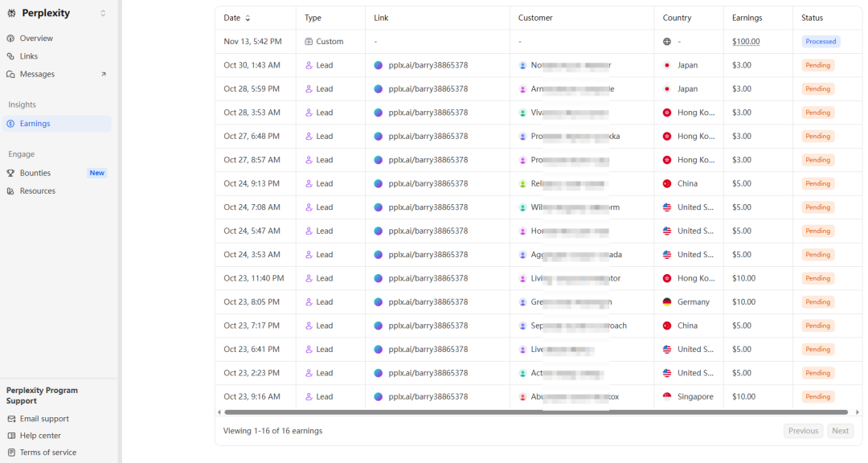Click the US flag on Oct 24, 7:08 AM row

click(667, 207)
